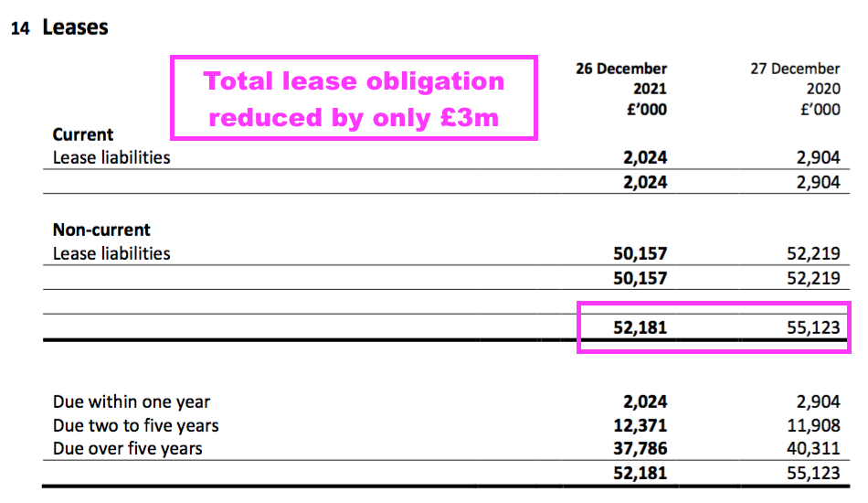
Task: Click the "Leases" section heading
Action: tap(75, 27)
